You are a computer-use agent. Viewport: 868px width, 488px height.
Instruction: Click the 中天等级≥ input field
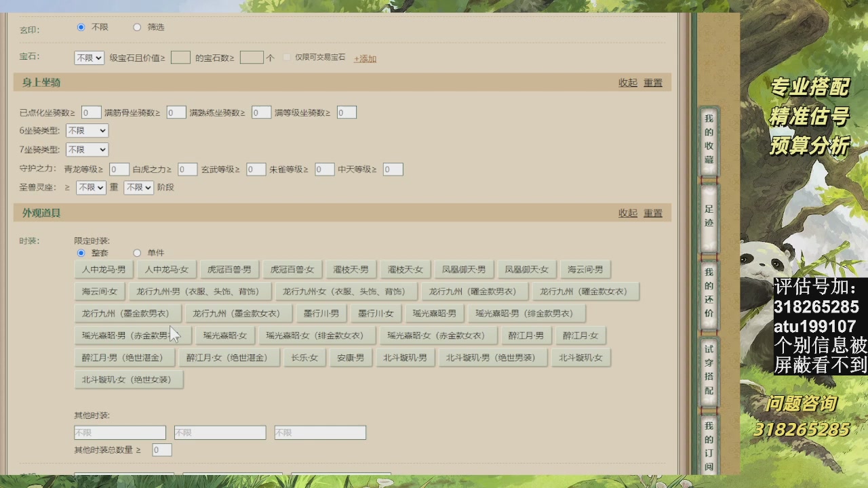393,169
